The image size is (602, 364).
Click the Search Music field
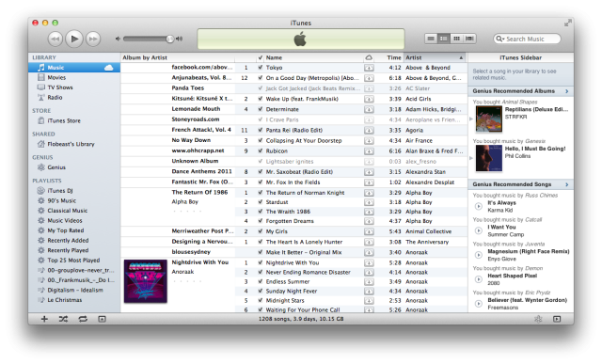(x=527, y=39)
